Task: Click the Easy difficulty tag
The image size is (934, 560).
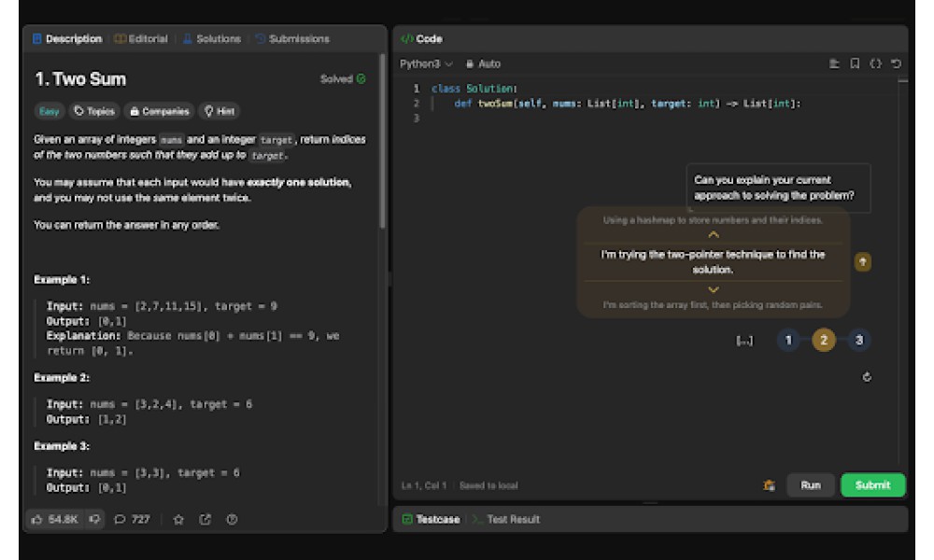Action: [x=49, y=111]
